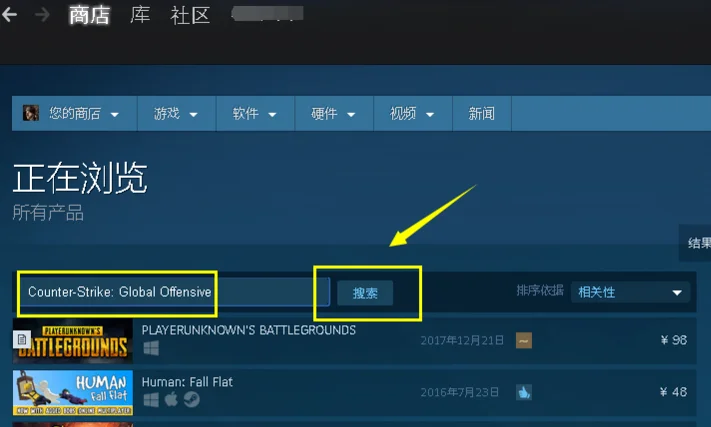711x427 pixels.
Task: Expand the 游戏 dropdown menu
Action: click(x=176, y=113)
